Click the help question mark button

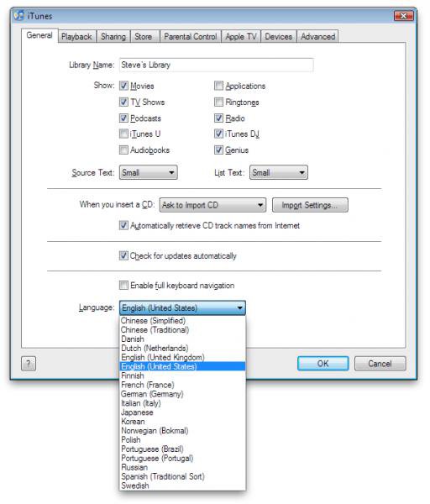point(29,364)
